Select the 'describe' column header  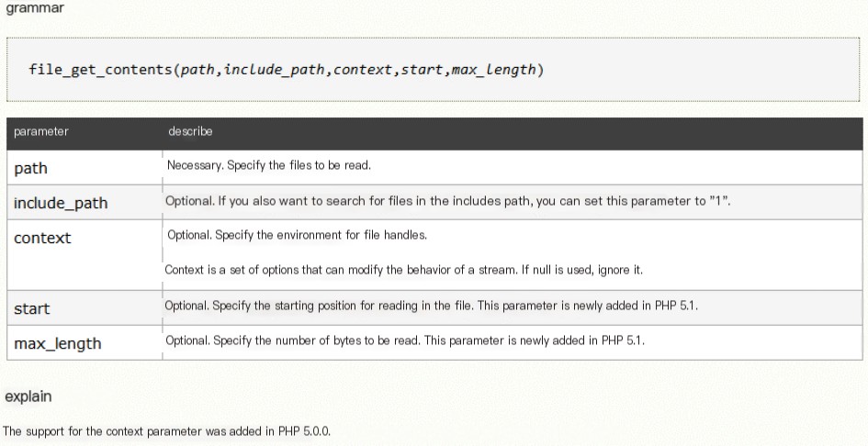click(190, 131)
